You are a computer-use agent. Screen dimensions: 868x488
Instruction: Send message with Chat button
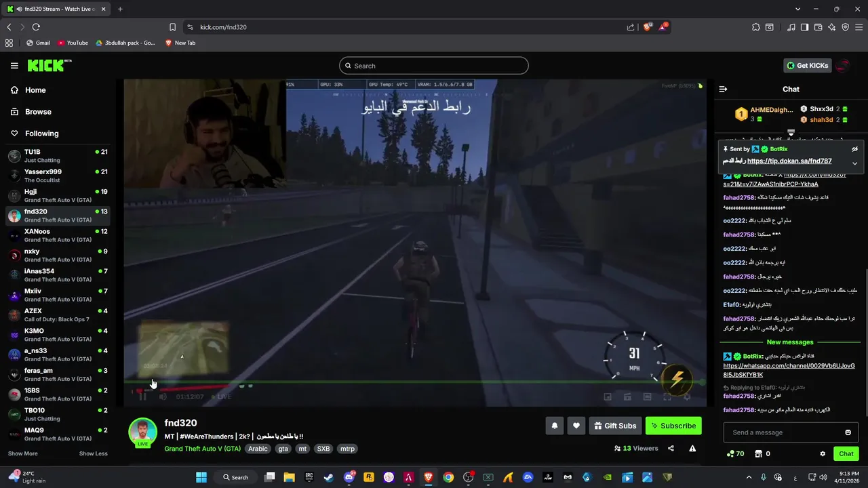846,454
